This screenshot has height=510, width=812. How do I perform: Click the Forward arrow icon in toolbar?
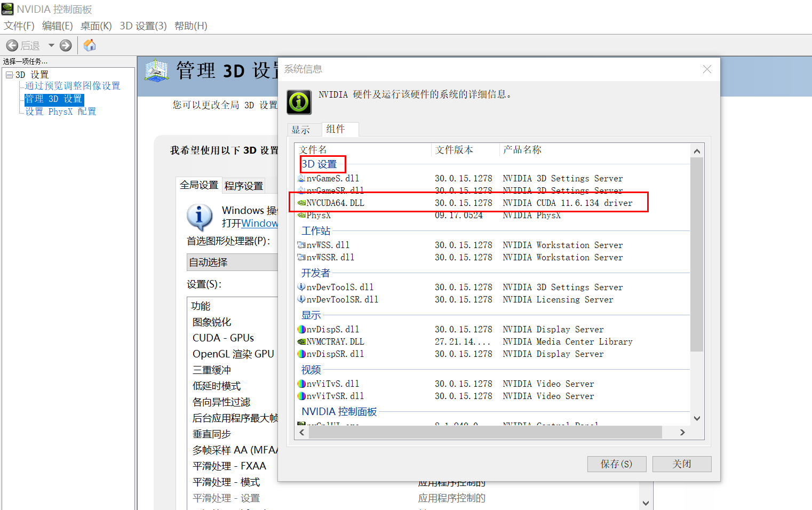(66, 45)
